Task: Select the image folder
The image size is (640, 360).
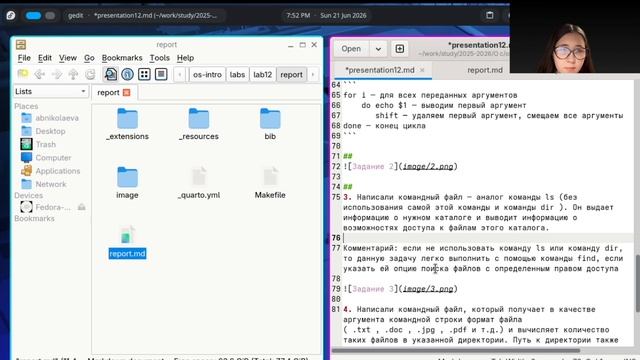Action: (x=127, y=183)
